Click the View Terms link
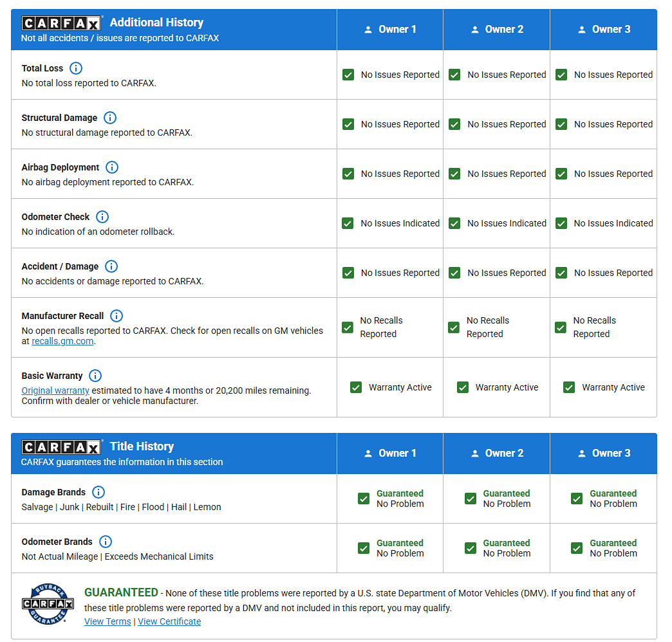This screenshot has width=672, height=642. 107,621
